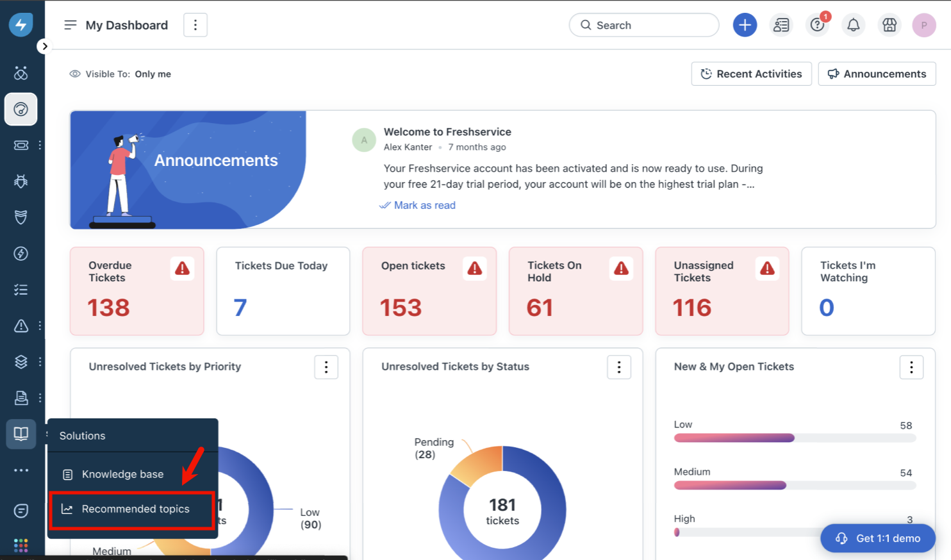Screen dimensions: 951x560
Task: Open Unresolved Tickets by Status widget options
Action: pos(619,367)
